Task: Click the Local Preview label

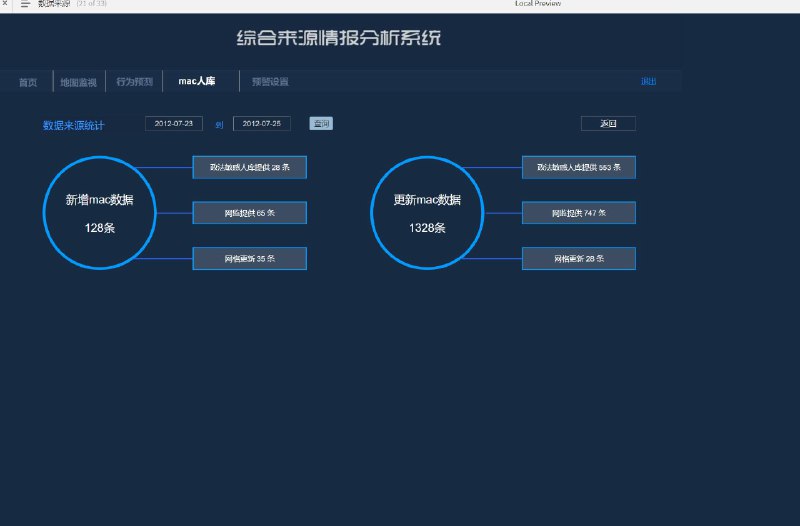Action: (x=538, y=4)
